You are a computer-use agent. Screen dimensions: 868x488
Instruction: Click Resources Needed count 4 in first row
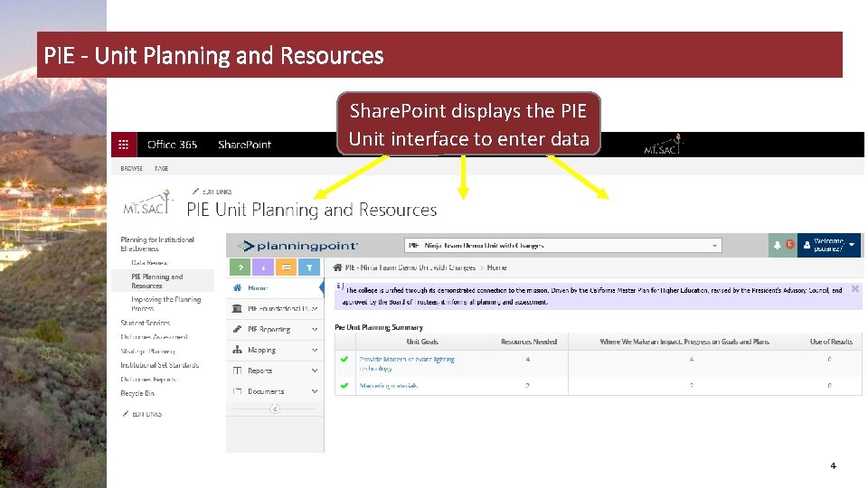tap(527, 360)
